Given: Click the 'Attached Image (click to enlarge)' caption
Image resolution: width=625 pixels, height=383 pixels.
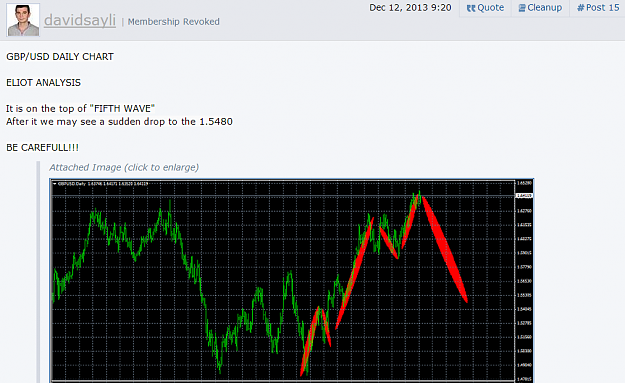Looking at the screenshot, I should click(124, 167).
